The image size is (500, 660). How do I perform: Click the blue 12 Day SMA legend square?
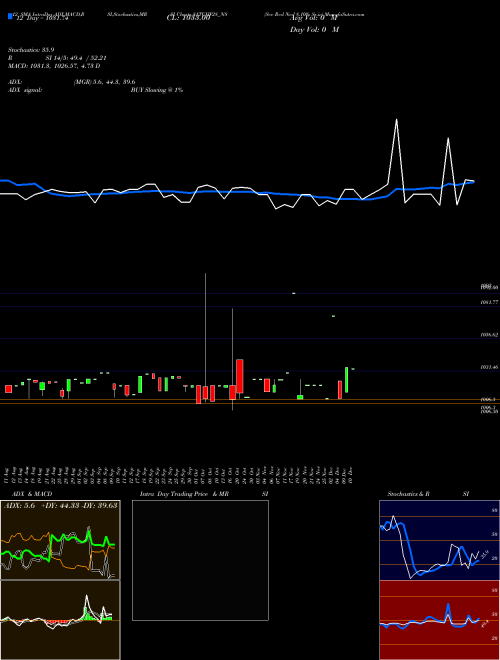pyautogui.click(x=10, y=16)
